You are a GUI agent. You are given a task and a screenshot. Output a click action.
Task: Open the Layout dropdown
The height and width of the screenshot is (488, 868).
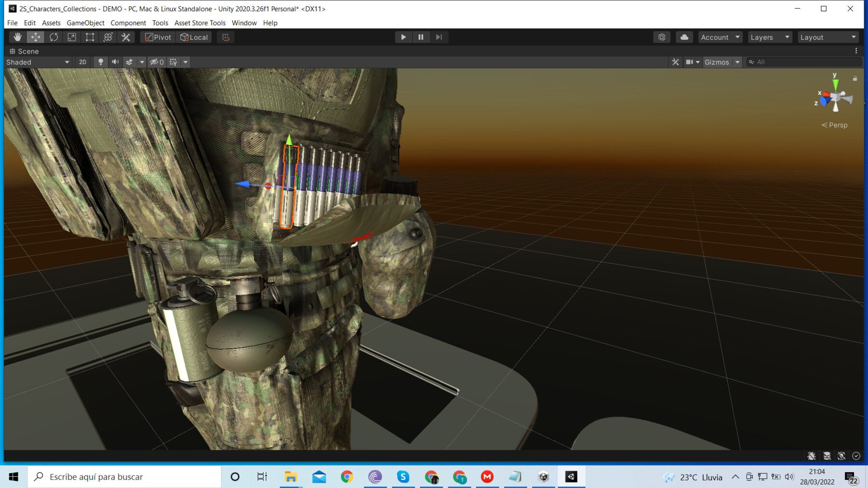tap(828, 37)
